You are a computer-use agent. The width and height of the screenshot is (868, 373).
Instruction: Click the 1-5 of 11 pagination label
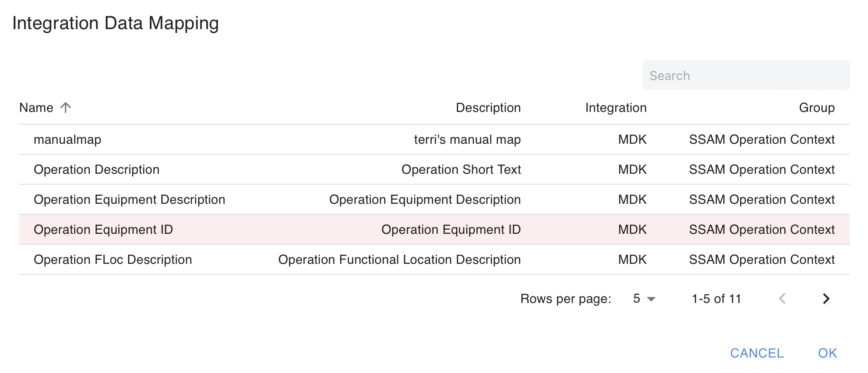(716, 299)
